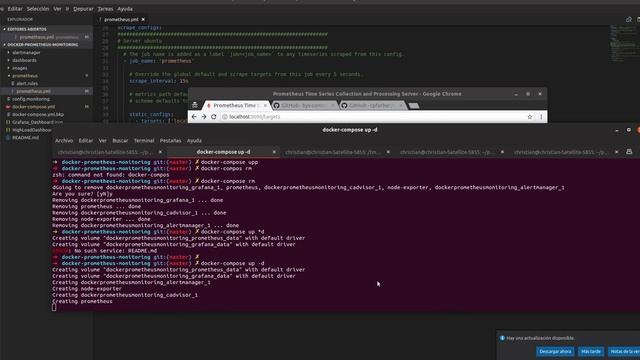640x360 pixels.
Task: Open Archivo menu in the terminal window
Action: pyautogui.click(x=64, y=140)
